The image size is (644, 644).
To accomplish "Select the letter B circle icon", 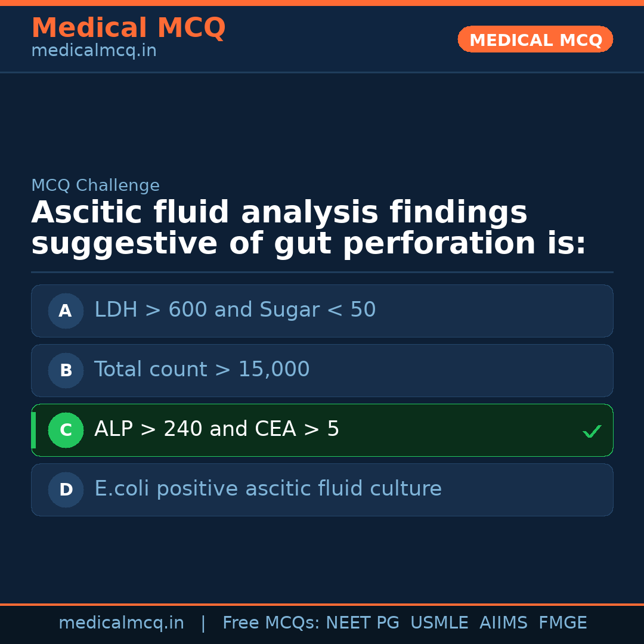I will coord(66,370).
